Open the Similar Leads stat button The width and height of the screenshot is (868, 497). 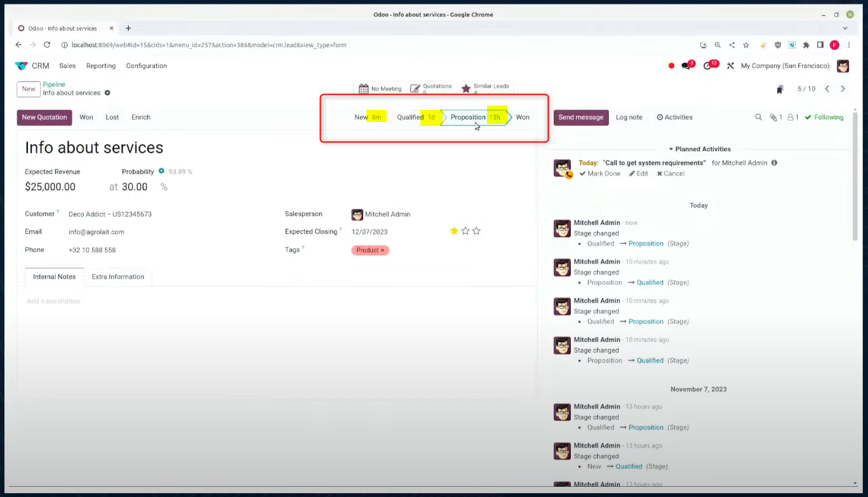[x=485, y=89]
